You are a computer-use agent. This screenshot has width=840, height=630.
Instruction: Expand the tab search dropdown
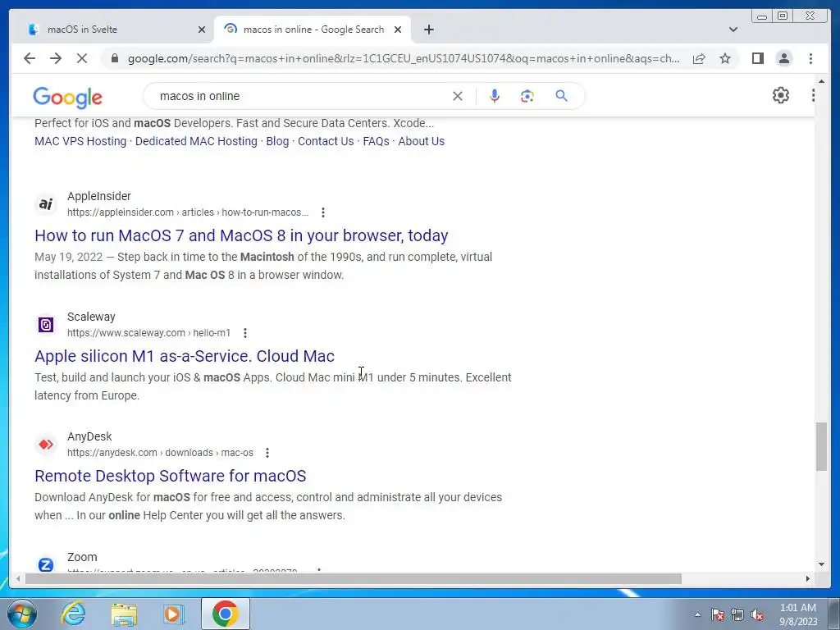733,30
